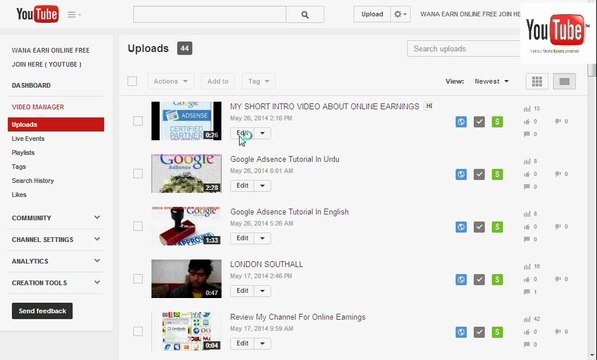Click globe icon for Review My Channel row
Screen dimensions: 597x360
(461, 332)
